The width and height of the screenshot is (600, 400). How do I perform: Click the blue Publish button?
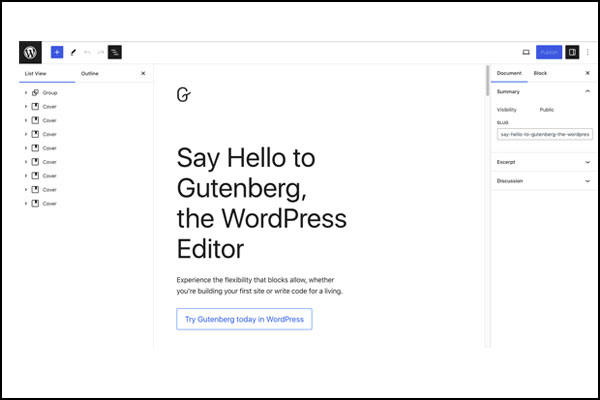[549, 52]
